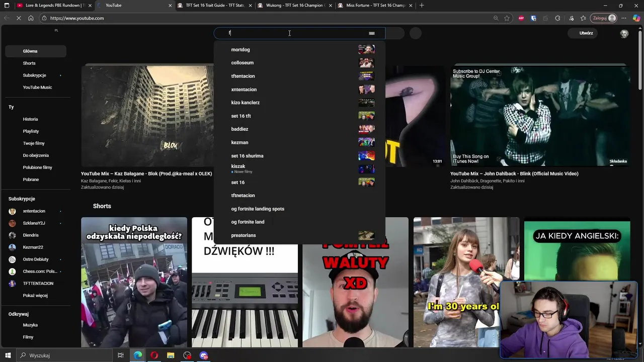Open the xntentacion channel avatar in sidebar
The width and height of the screenshot is (644, 362).
click(12, 211)
